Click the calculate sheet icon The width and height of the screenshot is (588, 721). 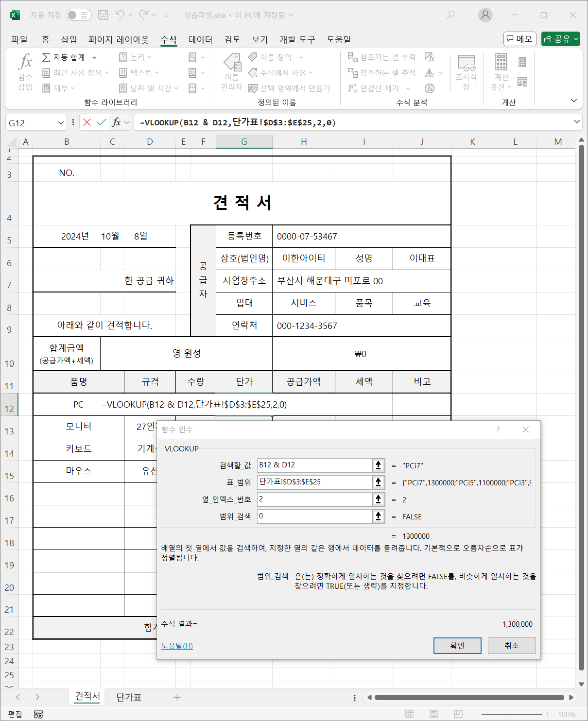[x=522, y=82]
